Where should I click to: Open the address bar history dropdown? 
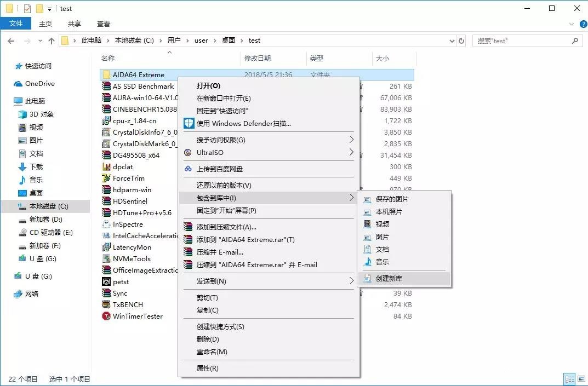[x=452, y=41]
